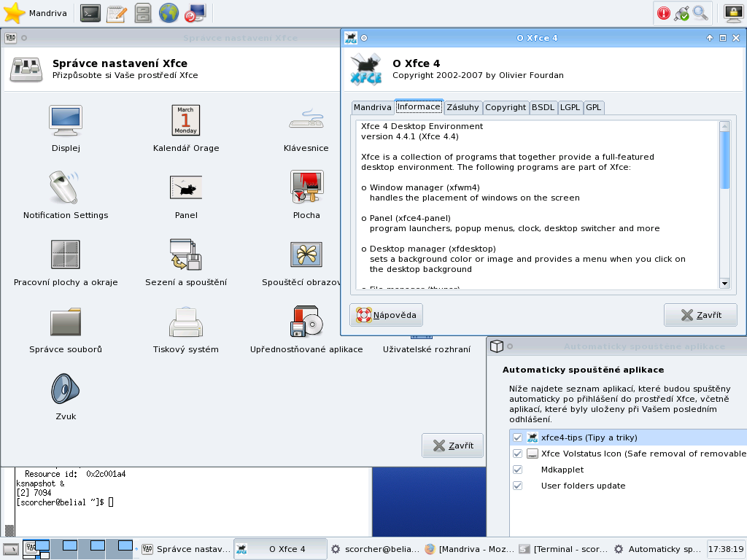The height and width of the screenshot is (560, 747).
Task: Open the O Xfce 4 window menu icon
Action: [351, 38]
